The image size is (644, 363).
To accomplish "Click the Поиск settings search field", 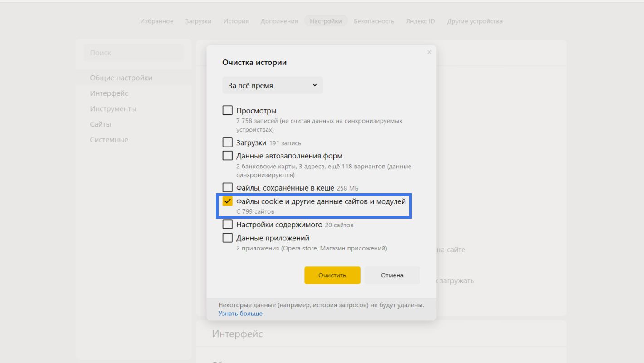I will 134,53.
